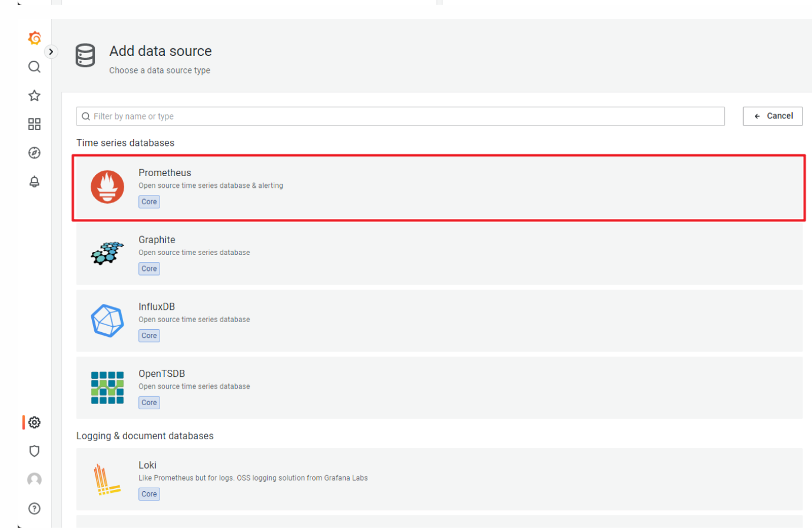Click the Core badge under Graphite
The image size is (812, 530).
pos(150,269)
